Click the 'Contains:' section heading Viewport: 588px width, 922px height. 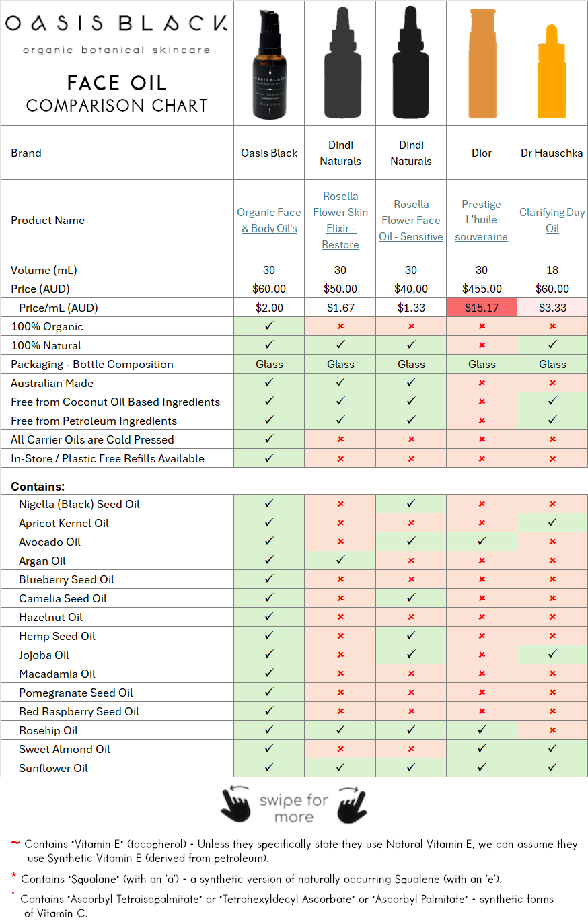(38, 486)
